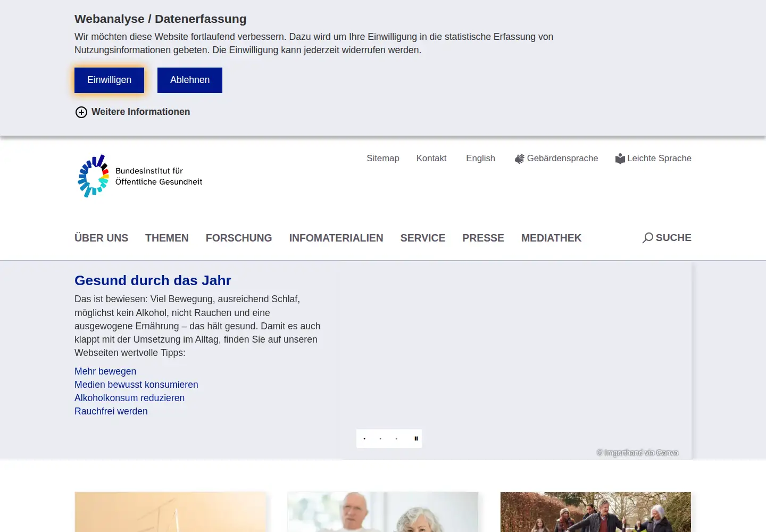766x532 pixels.
Task: Decline tracking with the Ablehnen button
Action: pyautogui.click(x=190, y=80)
